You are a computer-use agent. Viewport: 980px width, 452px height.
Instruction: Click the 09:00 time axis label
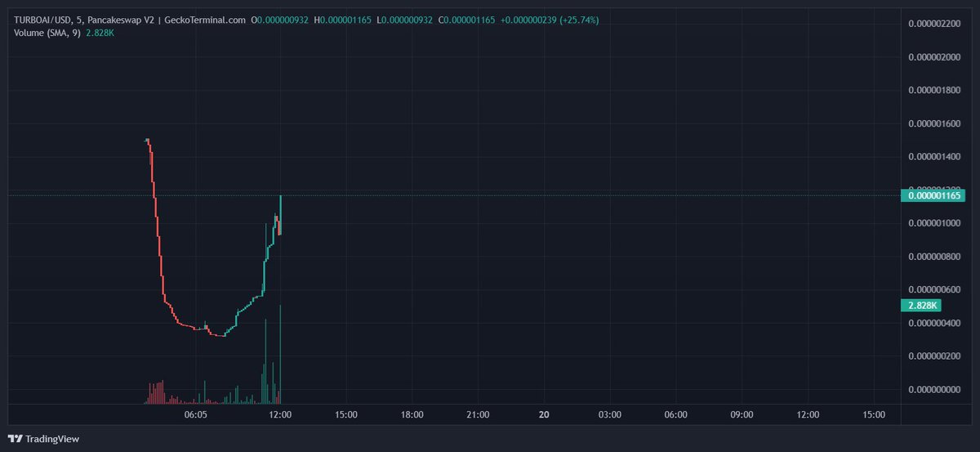[x=742, y=415]
